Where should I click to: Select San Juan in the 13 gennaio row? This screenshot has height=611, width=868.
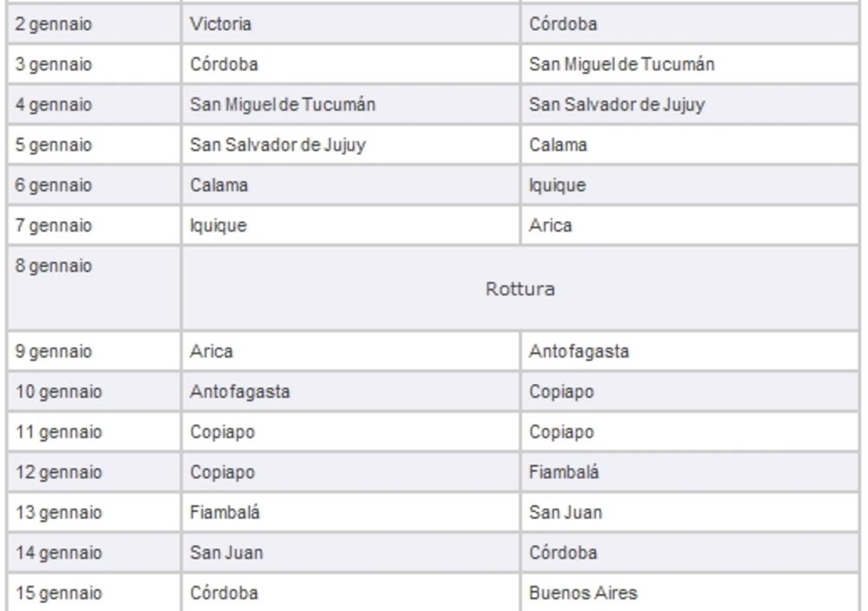tap(566, 513)
